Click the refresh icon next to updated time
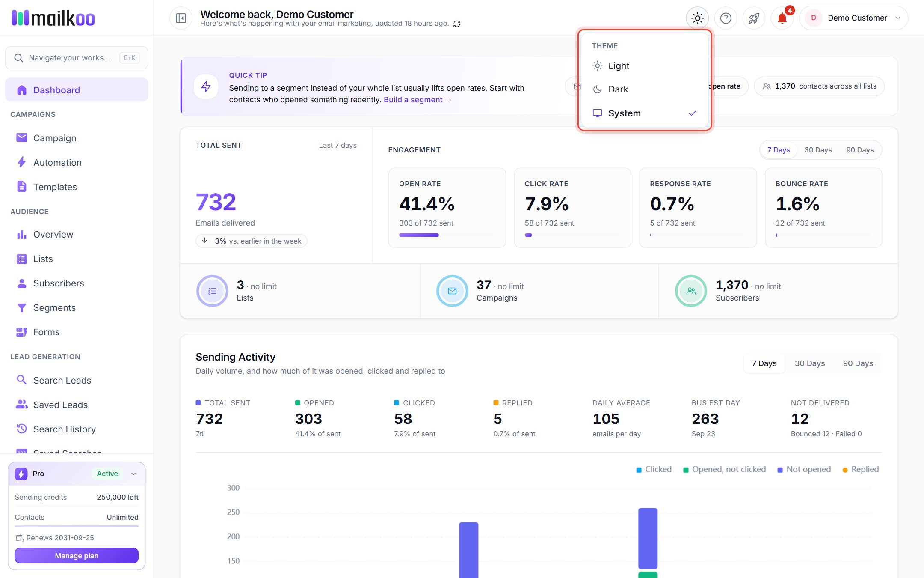This screenshot has width=924, height=578. click(x=457, y=24)
